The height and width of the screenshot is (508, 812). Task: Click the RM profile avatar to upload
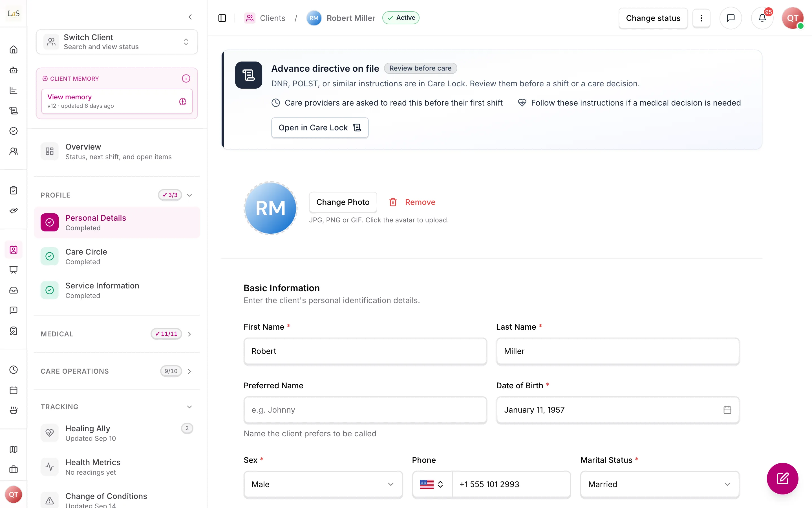pos(270,208)
